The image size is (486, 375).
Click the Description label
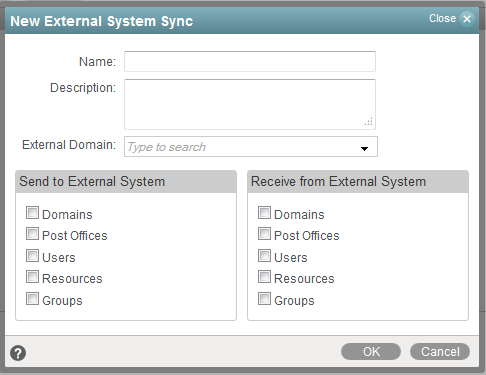point(83,88)
